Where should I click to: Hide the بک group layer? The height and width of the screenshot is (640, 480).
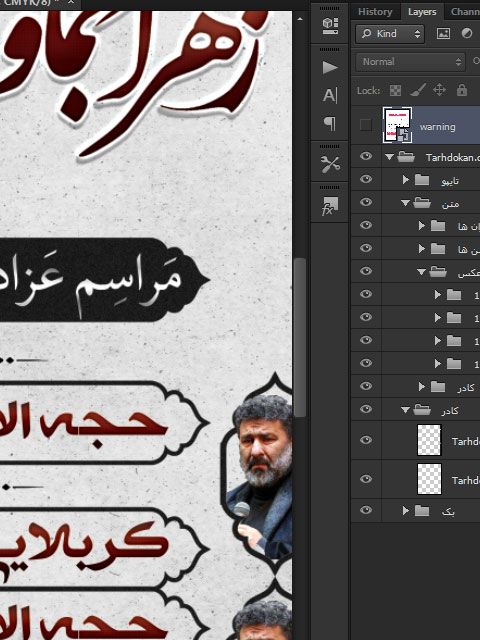point(366,510)
